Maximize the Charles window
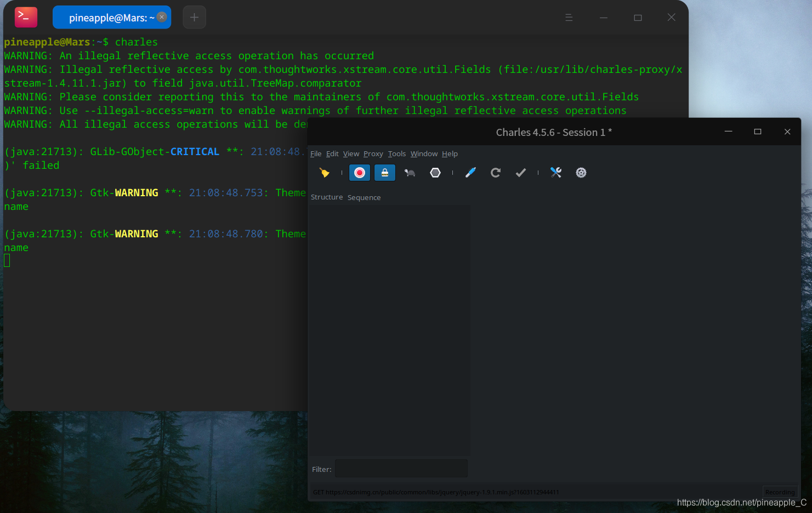 pyautogui.click(x=758, y=132)
